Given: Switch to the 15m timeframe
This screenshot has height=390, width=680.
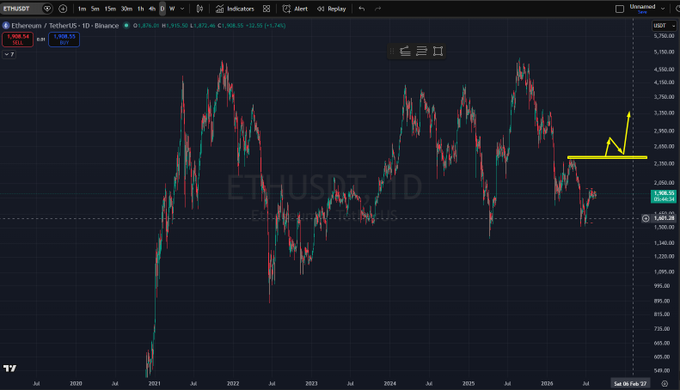Looking at the screenshot, I should point(110,9).
